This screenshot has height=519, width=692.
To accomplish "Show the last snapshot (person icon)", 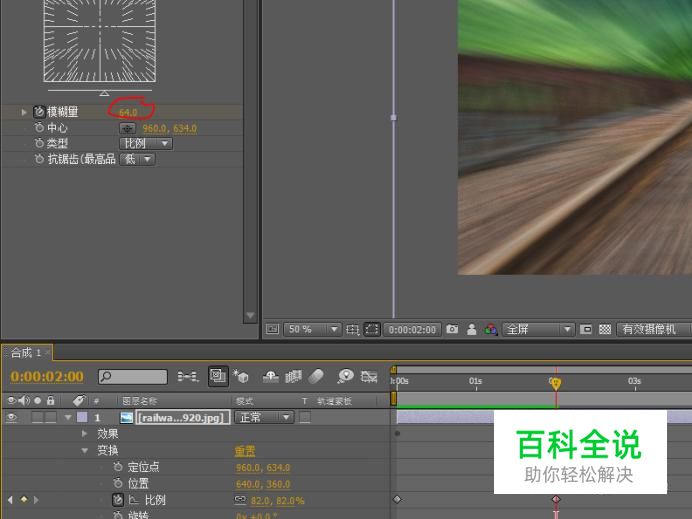I will pos(471,329).
